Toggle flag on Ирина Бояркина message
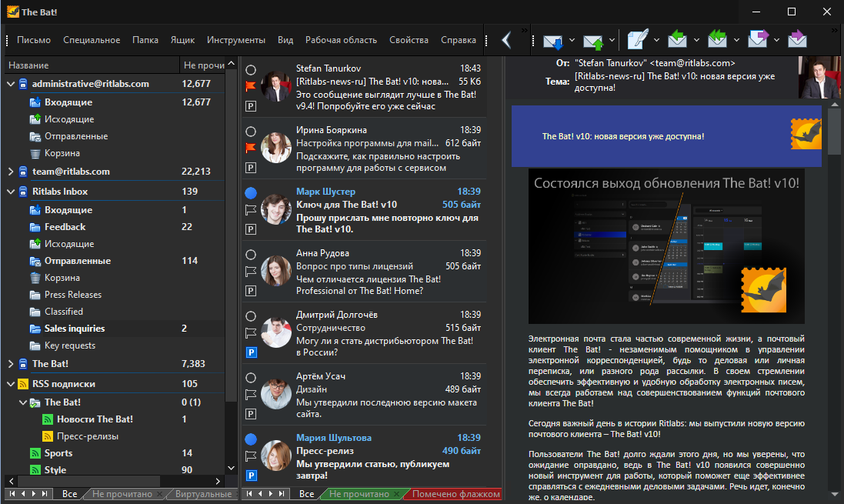This screenshot has height=504, width=844. [x=250, y=148]
